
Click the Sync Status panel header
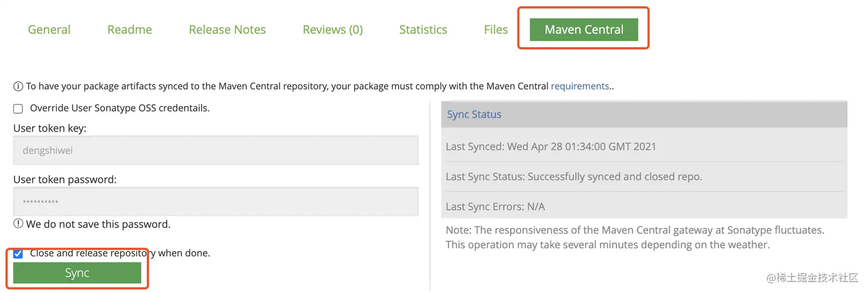tap(644, 114)
